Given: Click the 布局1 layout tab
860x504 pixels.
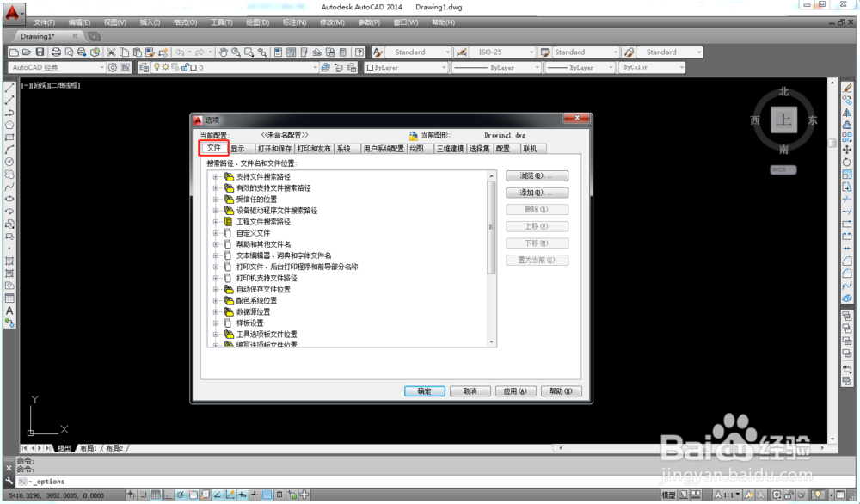Looking at the screenshot, I should pyautogui.click(x=89, y=448).
